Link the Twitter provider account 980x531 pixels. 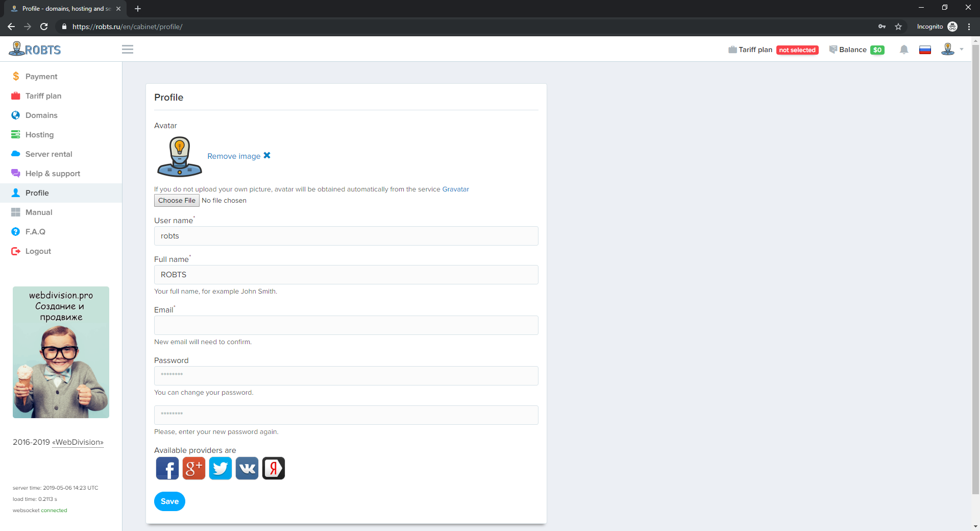point(220,468)
